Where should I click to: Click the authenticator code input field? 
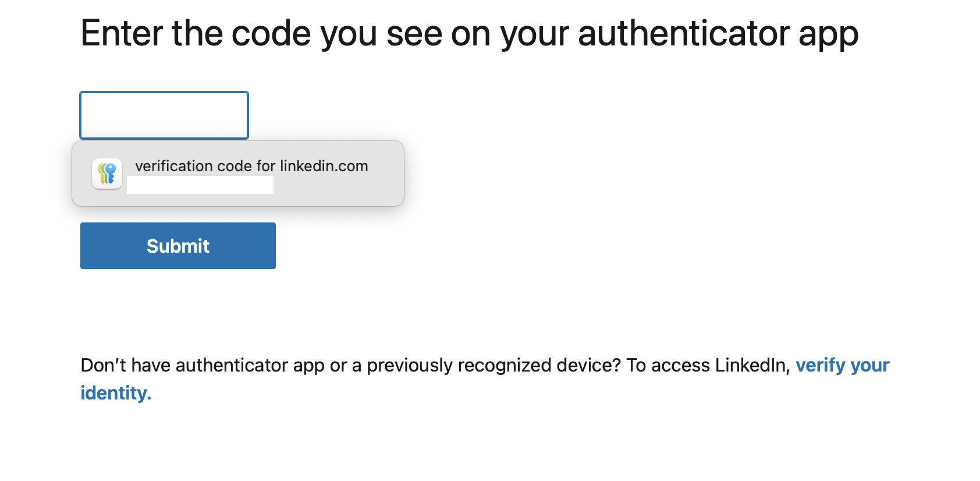(x=164, y=115)
